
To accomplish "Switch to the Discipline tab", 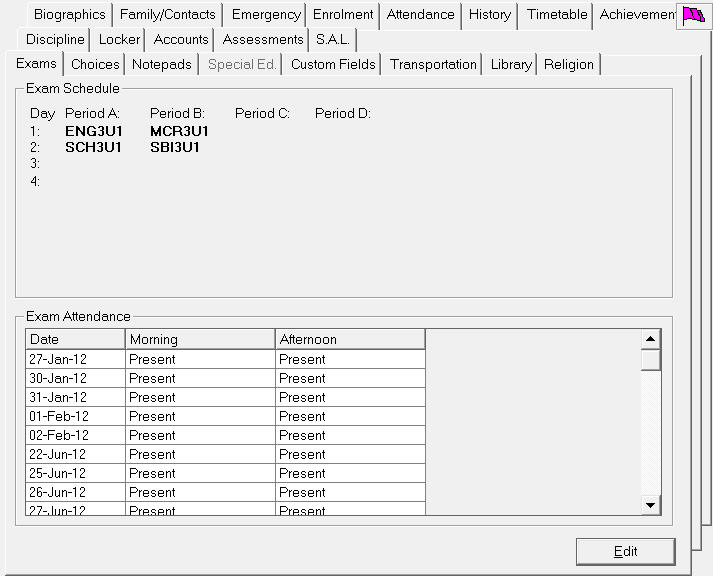I will 55,40.
